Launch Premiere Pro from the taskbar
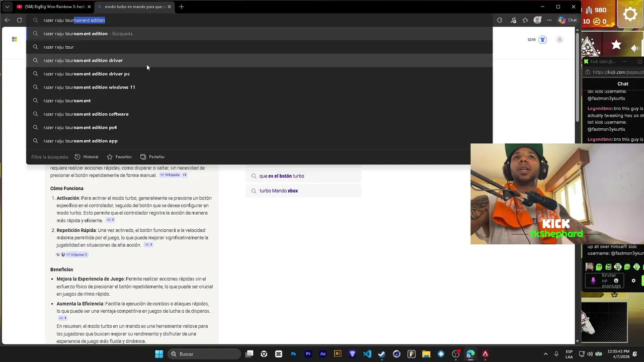The width and height of the screenshot is (644, 362). 308,354
